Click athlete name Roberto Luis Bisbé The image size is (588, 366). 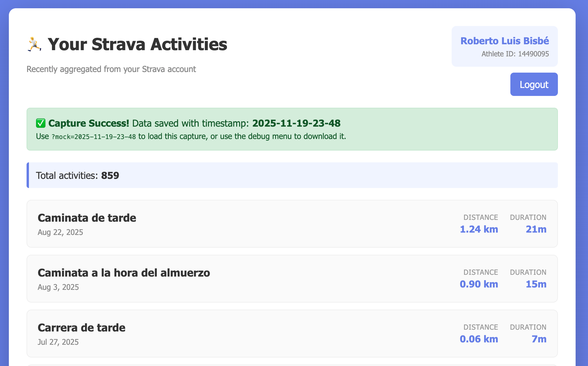[x=504, y=41]
